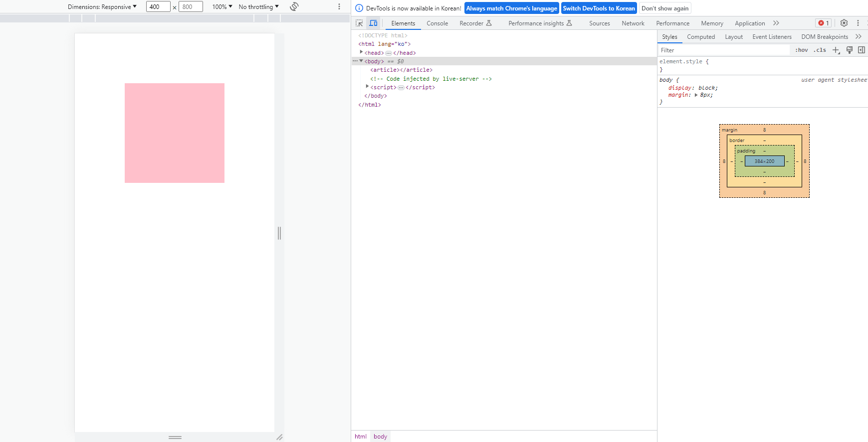Click html in the breadcrumb bar
This screenshot has width=868, height=442.
click(361, 436)
